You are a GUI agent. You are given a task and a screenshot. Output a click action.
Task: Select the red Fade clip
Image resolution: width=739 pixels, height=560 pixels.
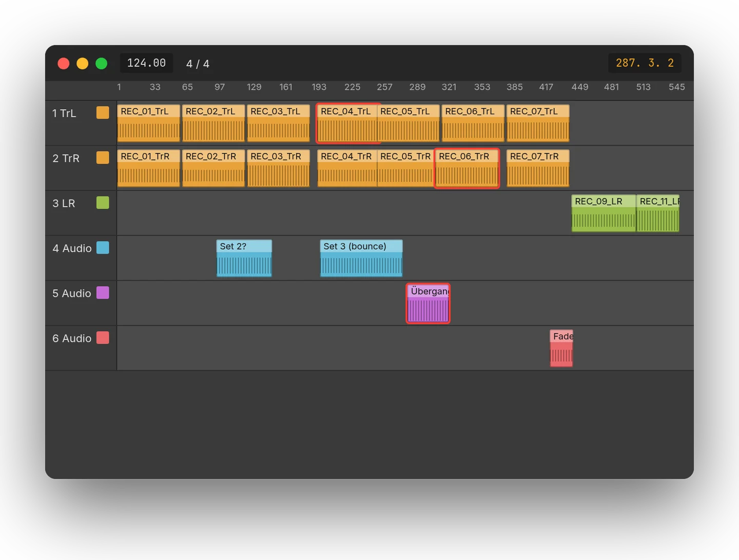pyautogui.click(x=561, y=348)
